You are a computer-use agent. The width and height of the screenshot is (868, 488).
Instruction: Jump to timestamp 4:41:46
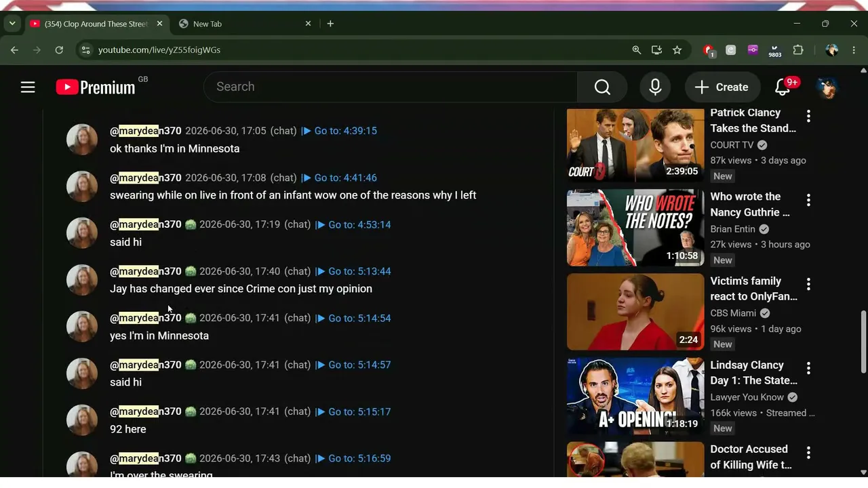[x=339, y=178]
